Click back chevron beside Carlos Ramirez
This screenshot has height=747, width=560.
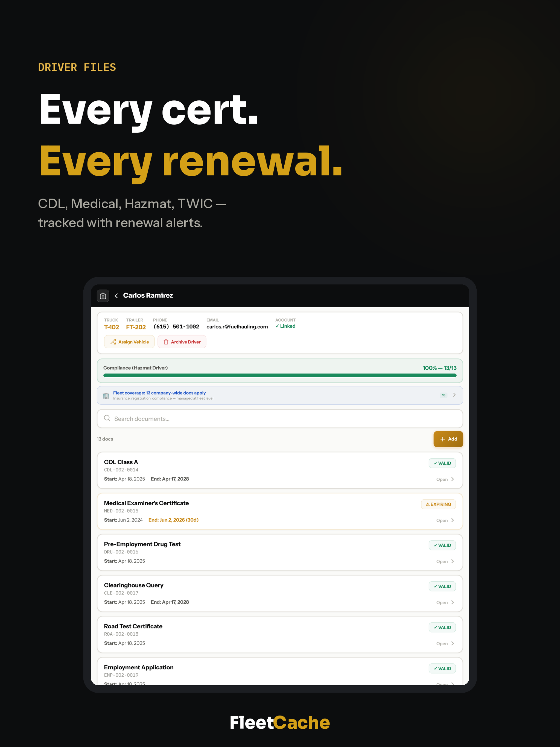pos(116,296)
